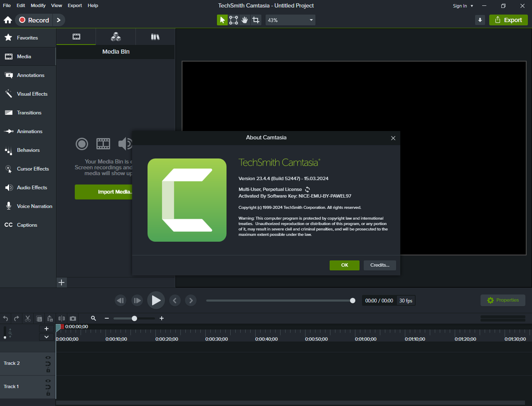Click the Record button

tap(34, 20)
